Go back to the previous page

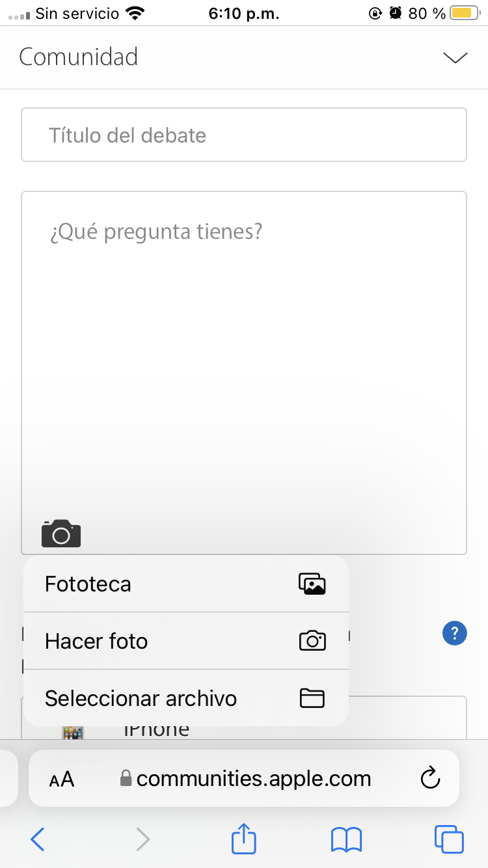coord(38,839)
